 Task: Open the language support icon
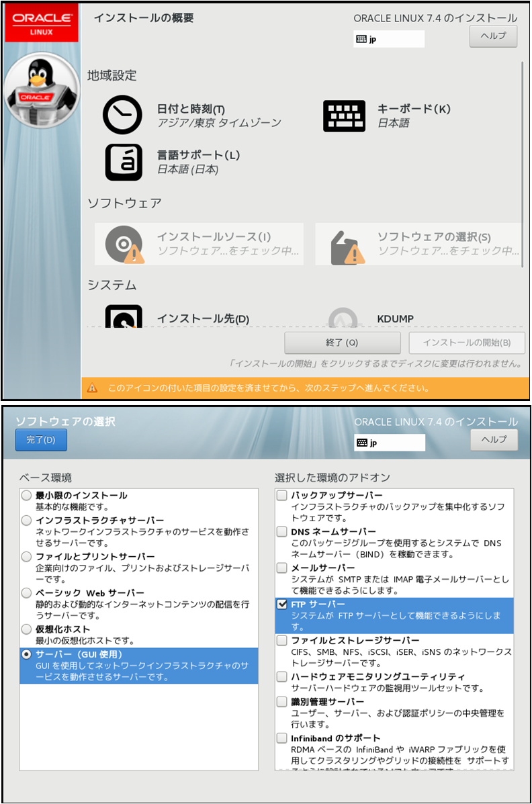(x=124, y=162)
